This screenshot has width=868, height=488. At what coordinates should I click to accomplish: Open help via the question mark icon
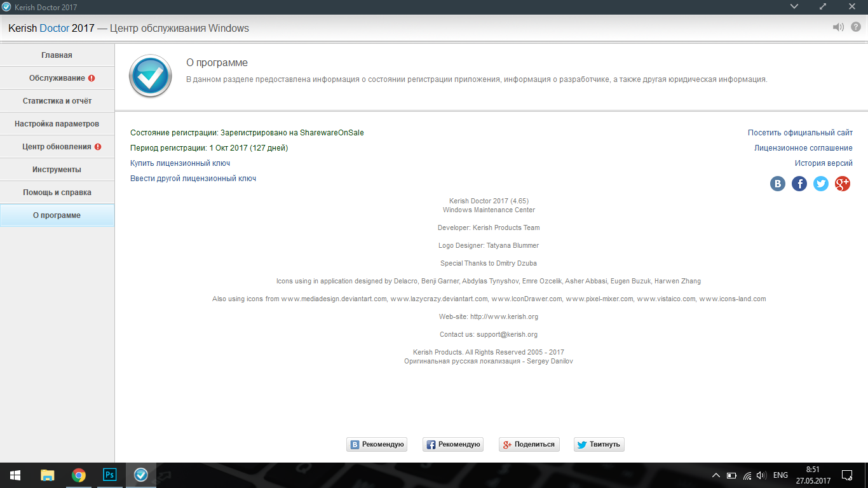855,27
